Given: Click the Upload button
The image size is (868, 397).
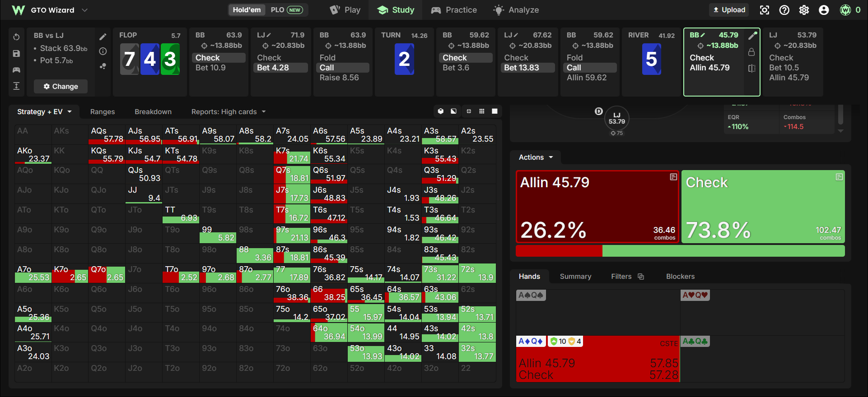Looking at the screenshot, I should click(729, 10).
